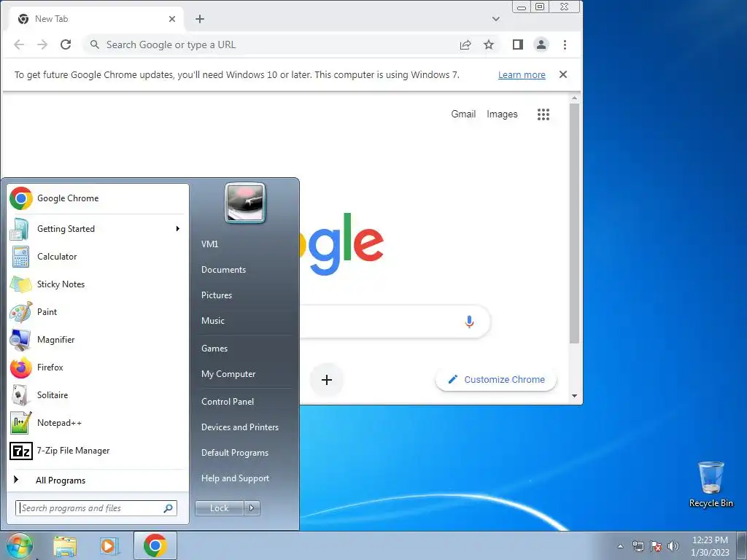Open Chrome tab search dropdown
Viewport: 747px width, 560px height.
pyautogui.click(x=496, y=19)
